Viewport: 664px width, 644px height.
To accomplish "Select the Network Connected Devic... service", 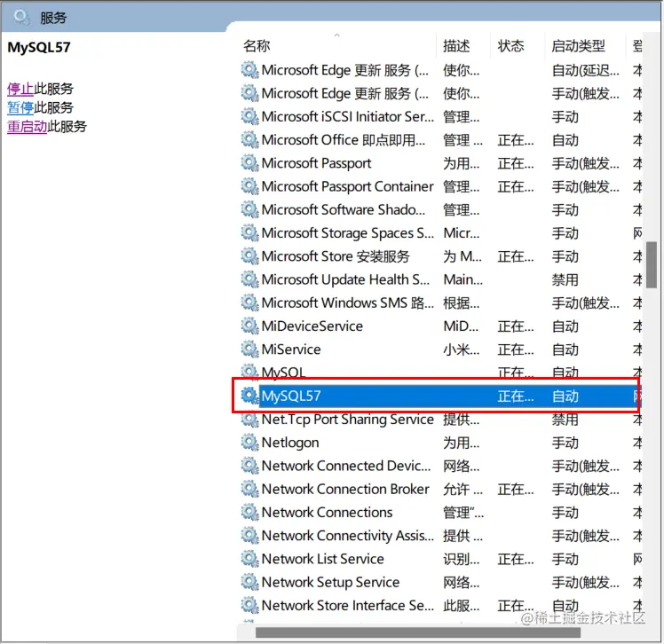I will [x=346, y=466].
